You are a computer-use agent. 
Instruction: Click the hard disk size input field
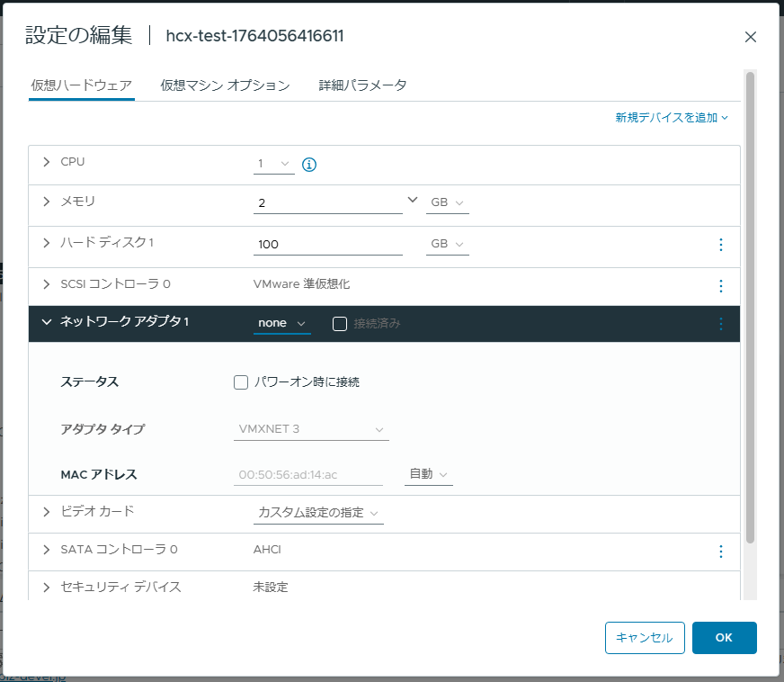click(x=327, y=244)
